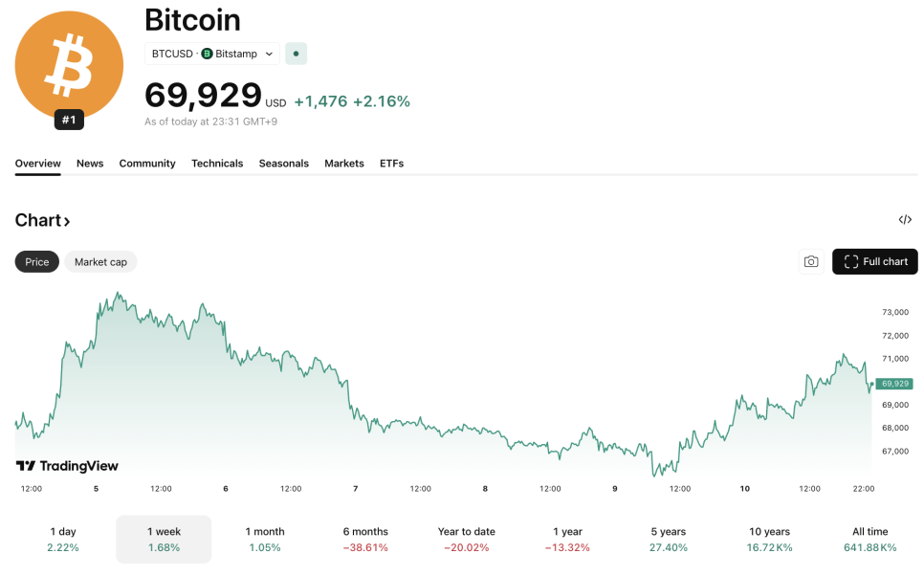The height and width of the screenshot is (576, 924).
Task: Open the embed code icon
Action: tap(905, 220)
